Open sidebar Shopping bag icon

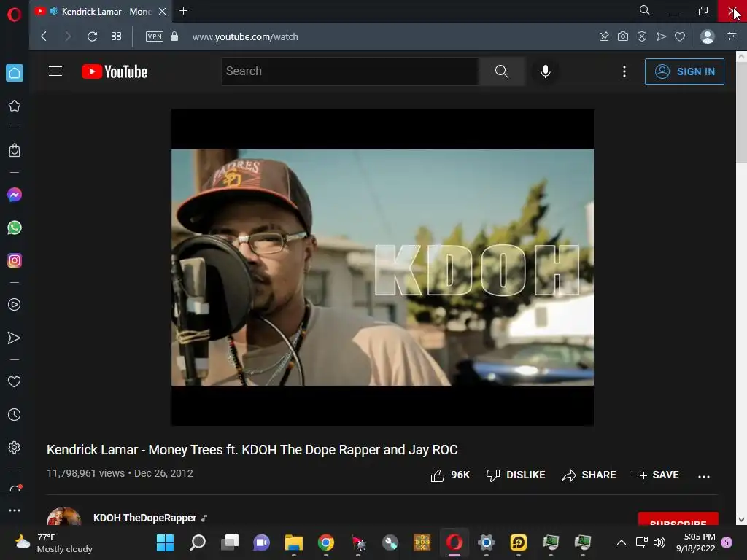coord(15,150)
